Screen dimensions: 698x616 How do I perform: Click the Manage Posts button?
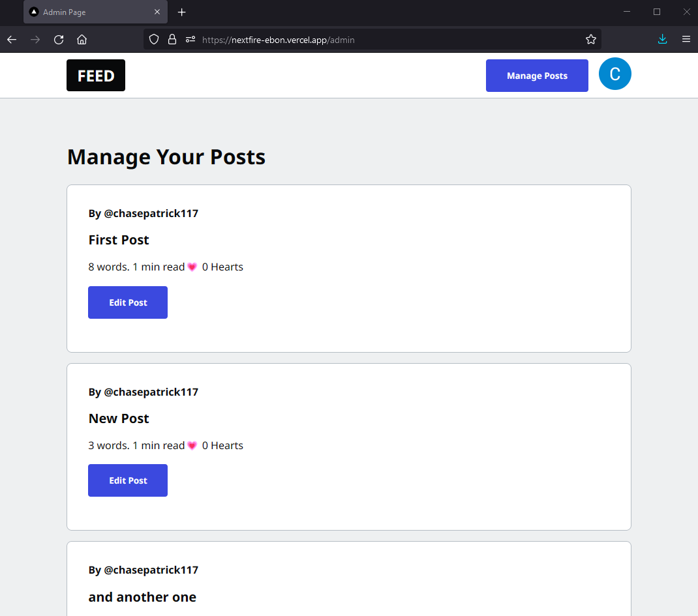[x=537, y=76]
